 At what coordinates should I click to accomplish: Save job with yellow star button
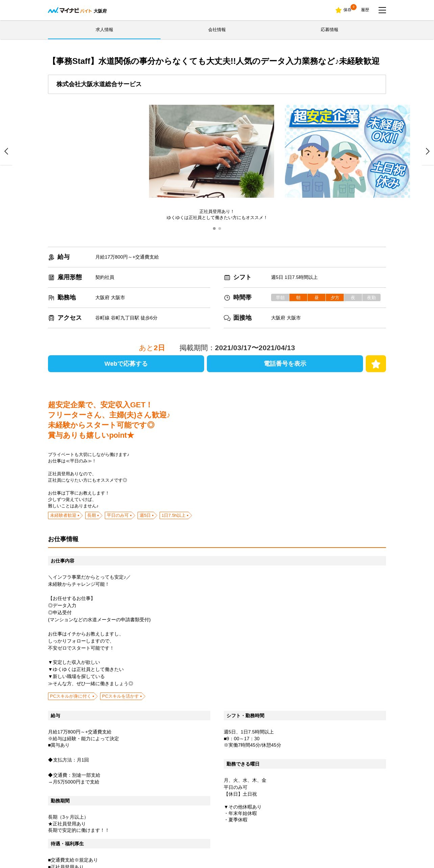(x=376, y=364)
